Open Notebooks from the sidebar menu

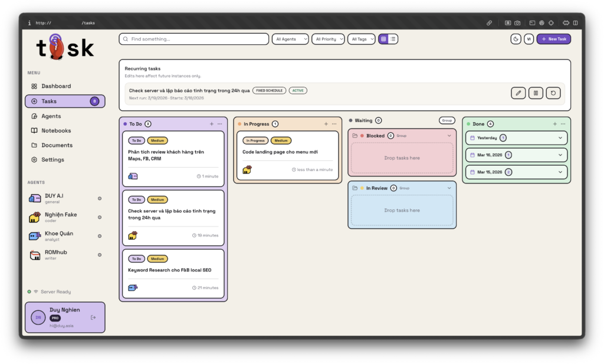point(55,130)
